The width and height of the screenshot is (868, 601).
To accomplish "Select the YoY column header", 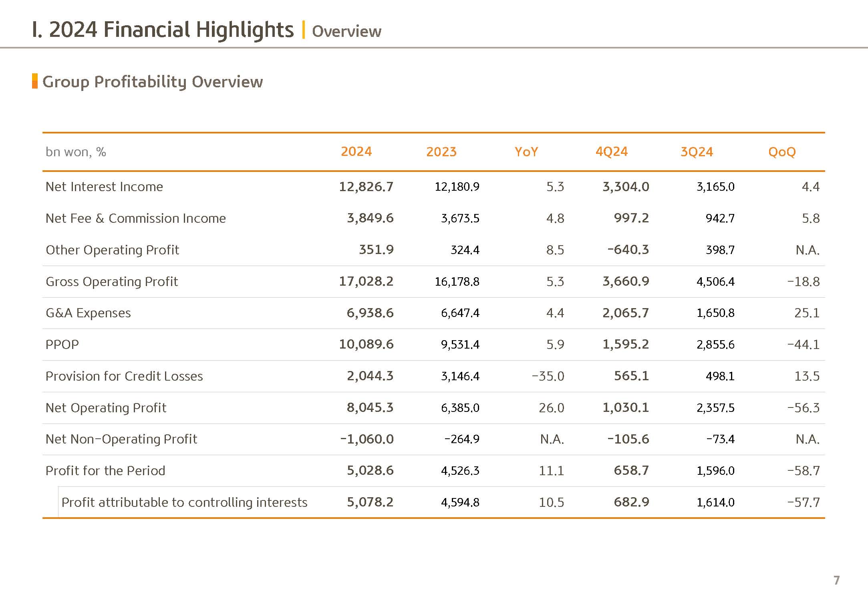I will (x=526, y=151).
